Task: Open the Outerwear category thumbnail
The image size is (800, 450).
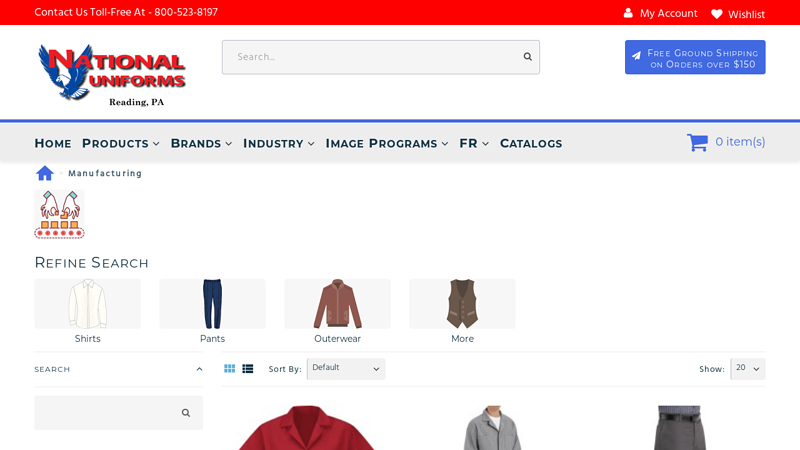Action: (x=337, y=304)
